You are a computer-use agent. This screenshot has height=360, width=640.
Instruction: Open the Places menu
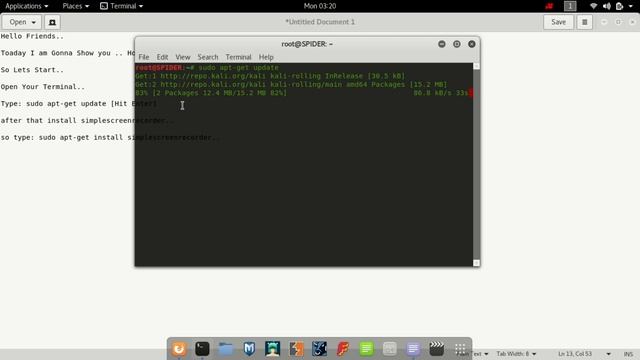point(76,6)
